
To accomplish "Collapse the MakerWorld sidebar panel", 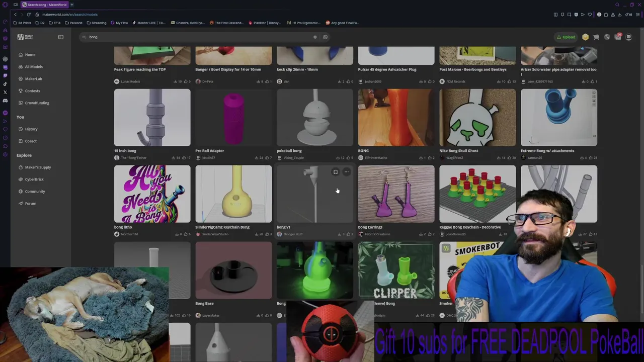I will [x=61, y=37].
